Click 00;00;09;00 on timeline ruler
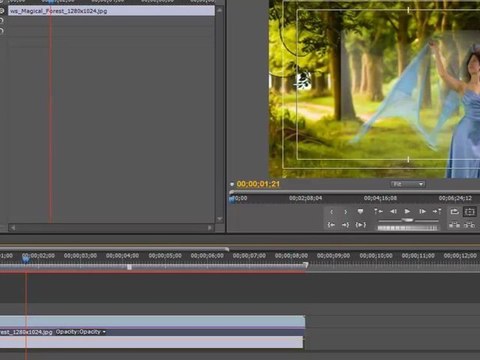Viewport: 480px width, 360px height. (x=333, y=256)
